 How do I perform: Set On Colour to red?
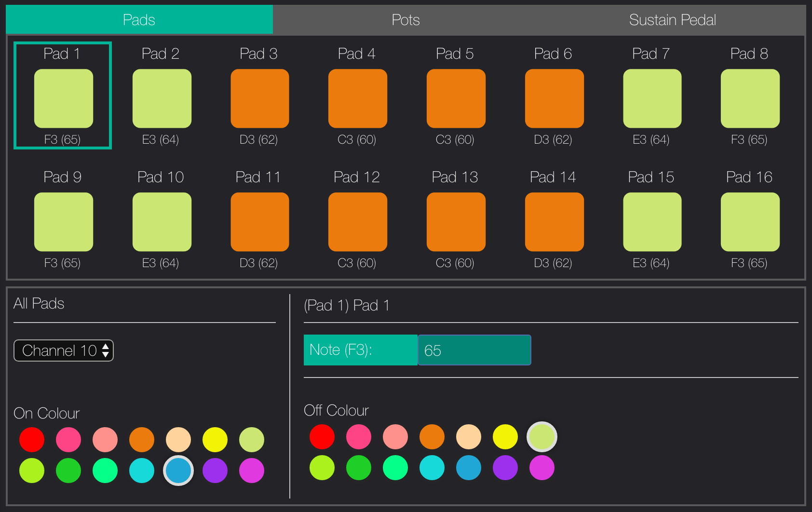point(32,440)
